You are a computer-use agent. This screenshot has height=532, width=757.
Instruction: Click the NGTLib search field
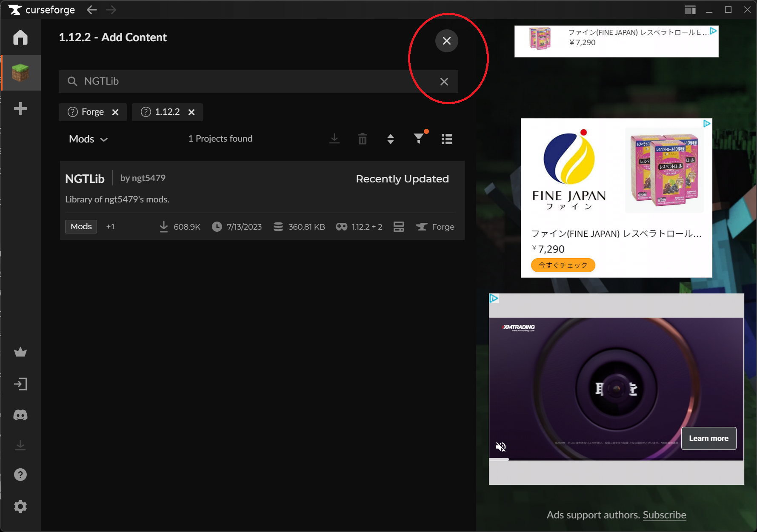[258, 82]
